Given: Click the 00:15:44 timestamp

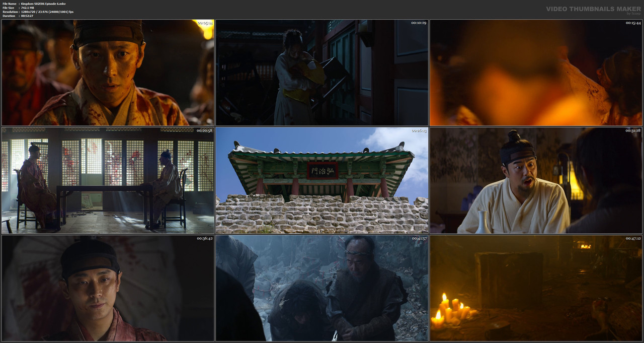Looking at the screenshot, I should click(x=633, y=23).
